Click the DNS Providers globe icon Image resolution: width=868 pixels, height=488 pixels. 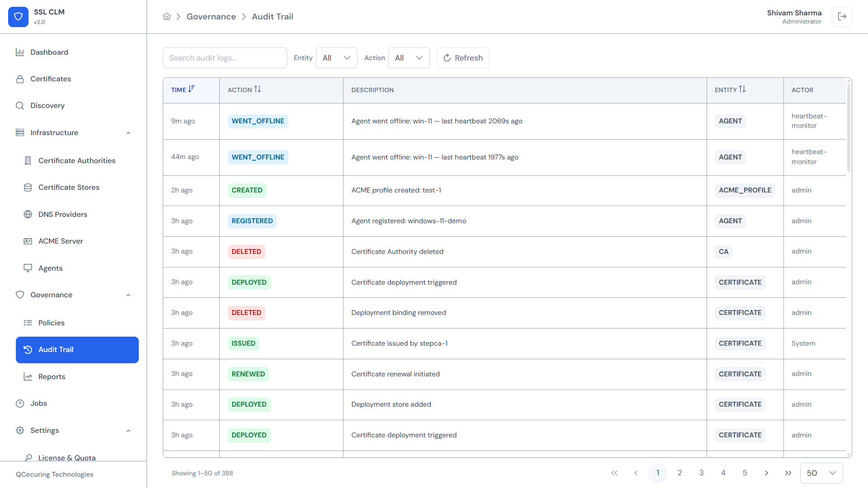tap(28, 215)
